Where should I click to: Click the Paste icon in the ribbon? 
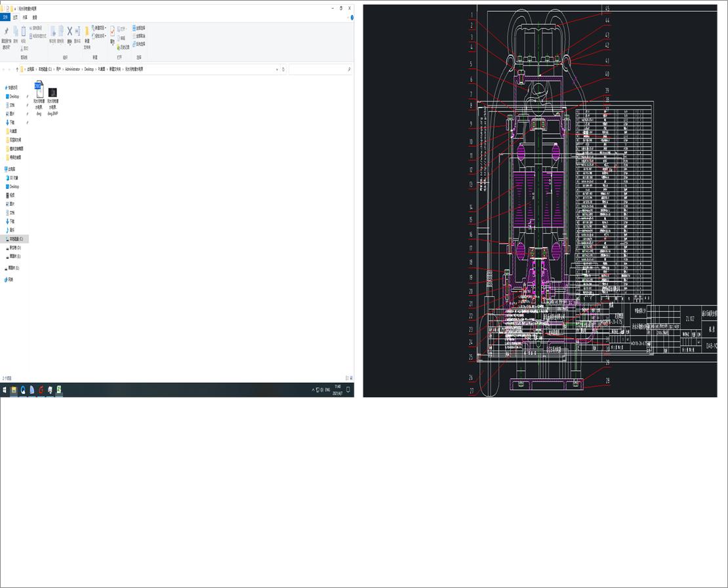pos(23,31)
